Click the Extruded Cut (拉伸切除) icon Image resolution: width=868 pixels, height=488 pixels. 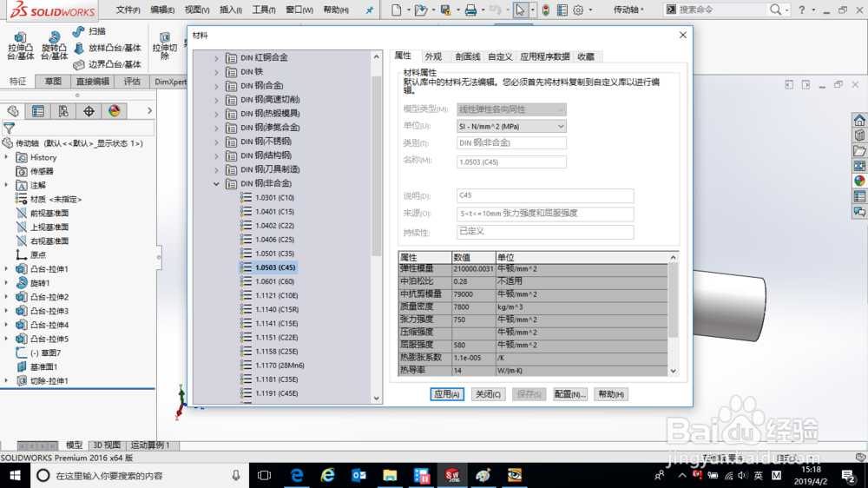point(164,37)
